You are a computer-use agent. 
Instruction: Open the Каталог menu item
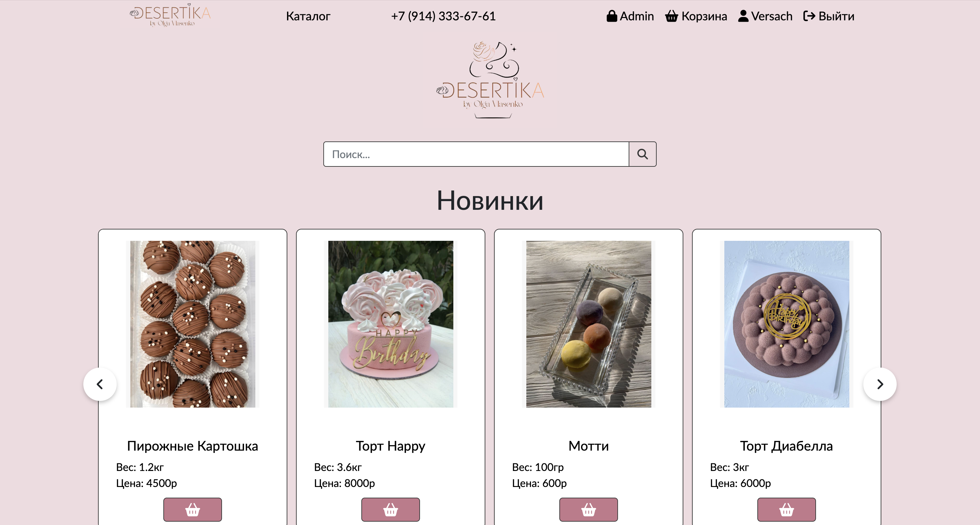pos(308,16)
